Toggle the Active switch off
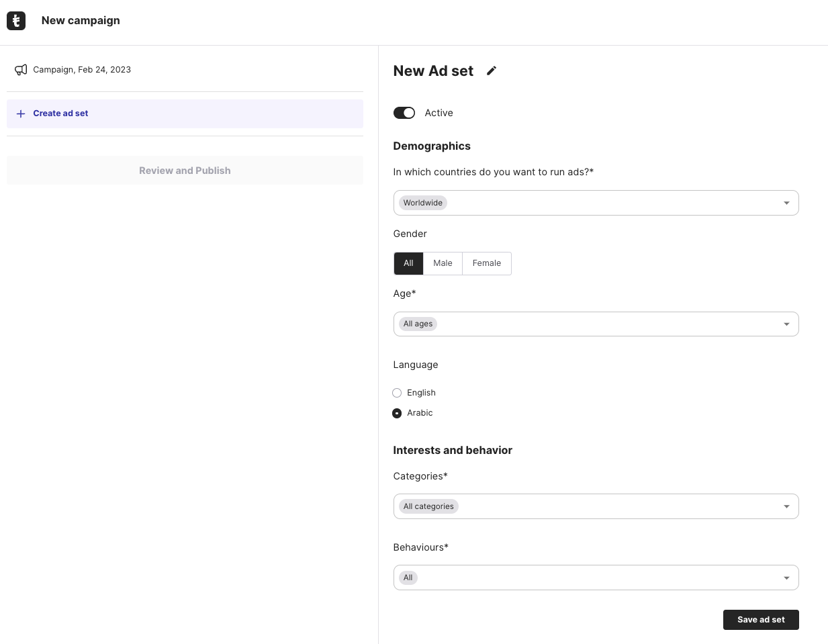Screen dimensions: 828x644 coord(404,113)
